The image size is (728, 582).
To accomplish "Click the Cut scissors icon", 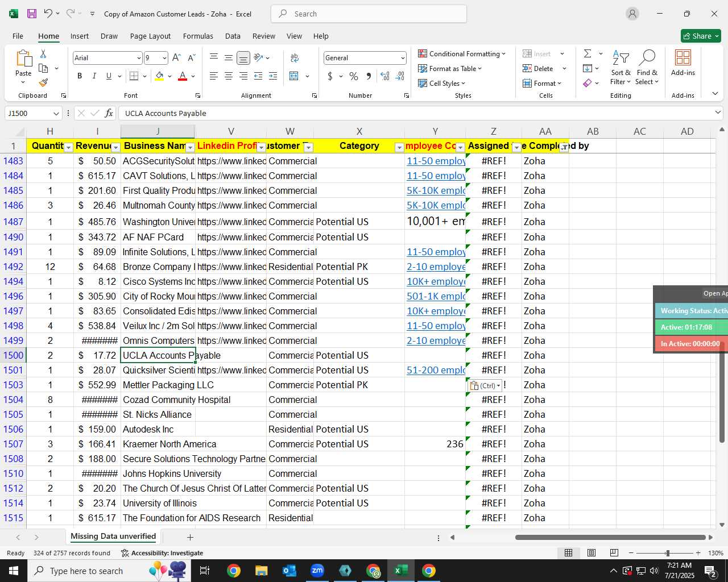I will click(43, 53).
